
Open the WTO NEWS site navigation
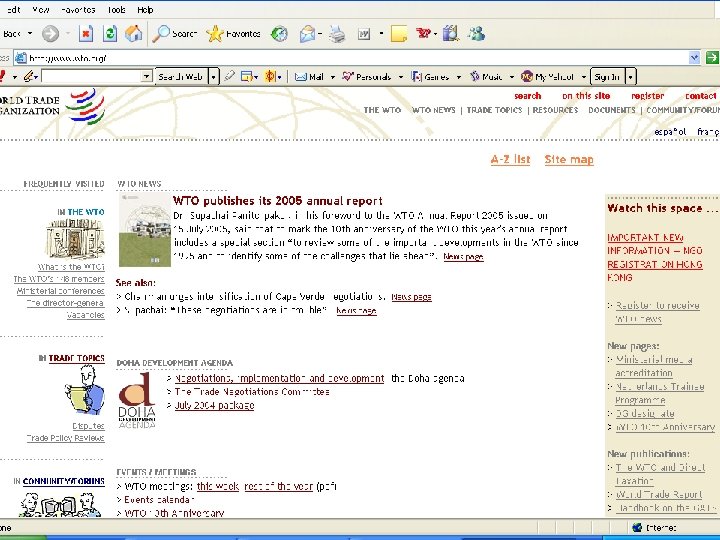click(x=433, y=110)
